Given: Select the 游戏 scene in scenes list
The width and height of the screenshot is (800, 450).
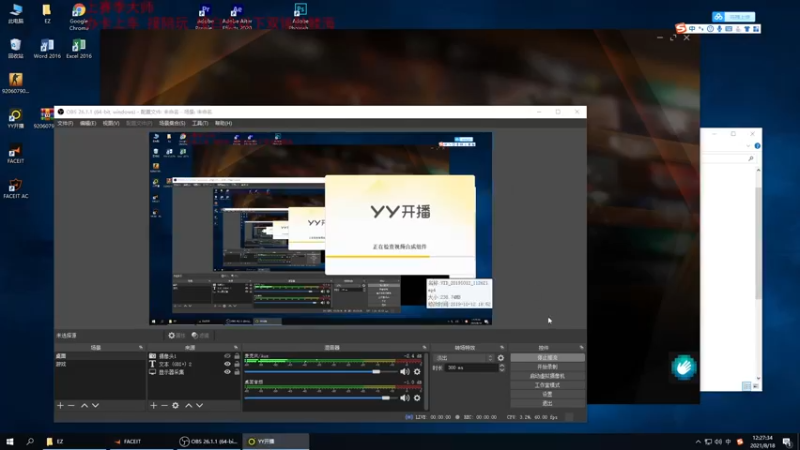Looking at the screenshot, I should point(100,364).
